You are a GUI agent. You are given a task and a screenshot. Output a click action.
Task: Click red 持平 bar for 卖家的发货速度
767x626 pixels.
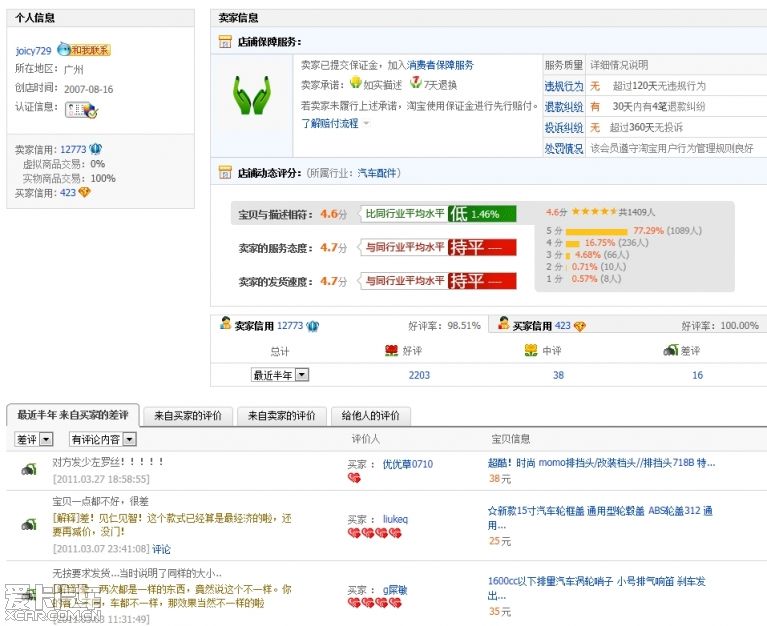pyautogui.click(x=482, y=281)
